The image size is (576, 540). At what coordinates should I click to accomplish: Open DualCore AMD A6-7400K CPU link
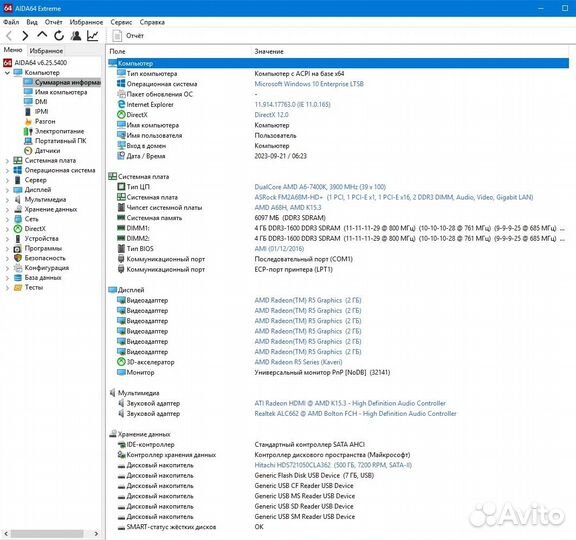pos(320,187)
